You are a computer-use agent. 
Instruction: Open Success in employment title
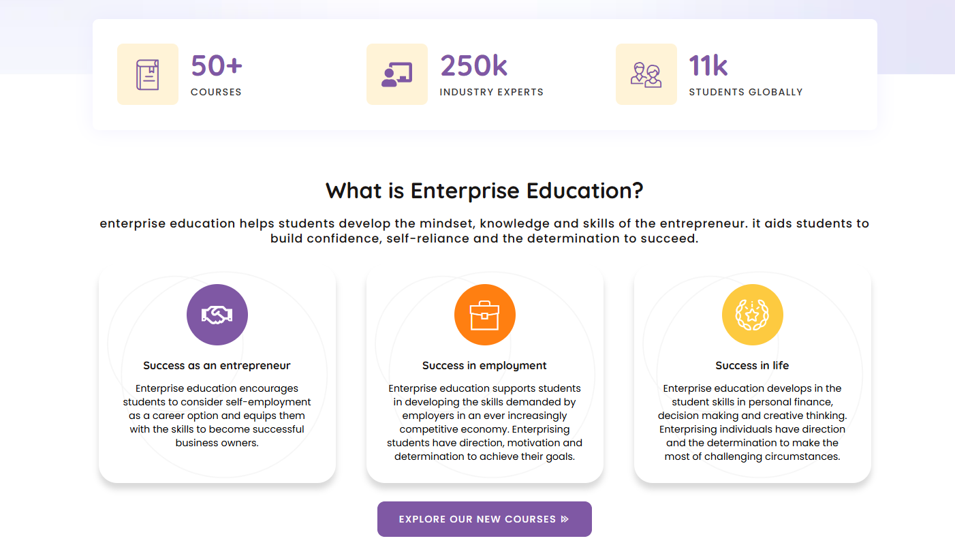pyautogui.click(x=484, y=366)
